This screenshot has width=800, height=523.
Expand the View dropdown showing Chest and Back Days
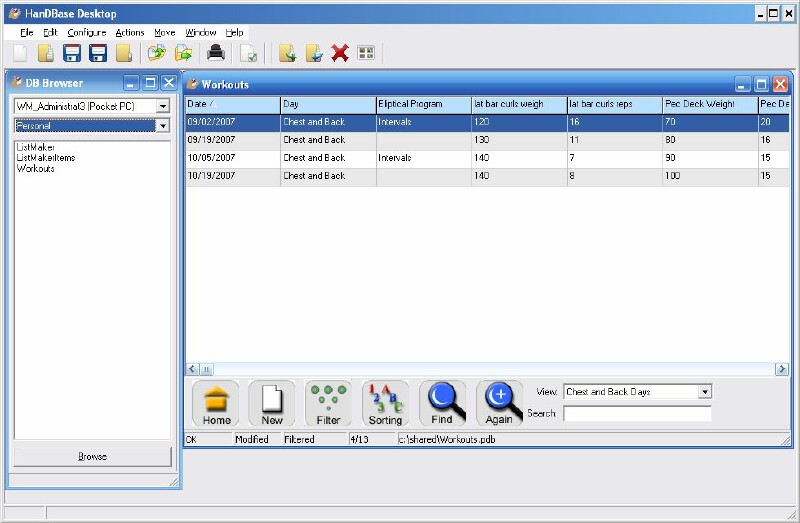point(705,392)
